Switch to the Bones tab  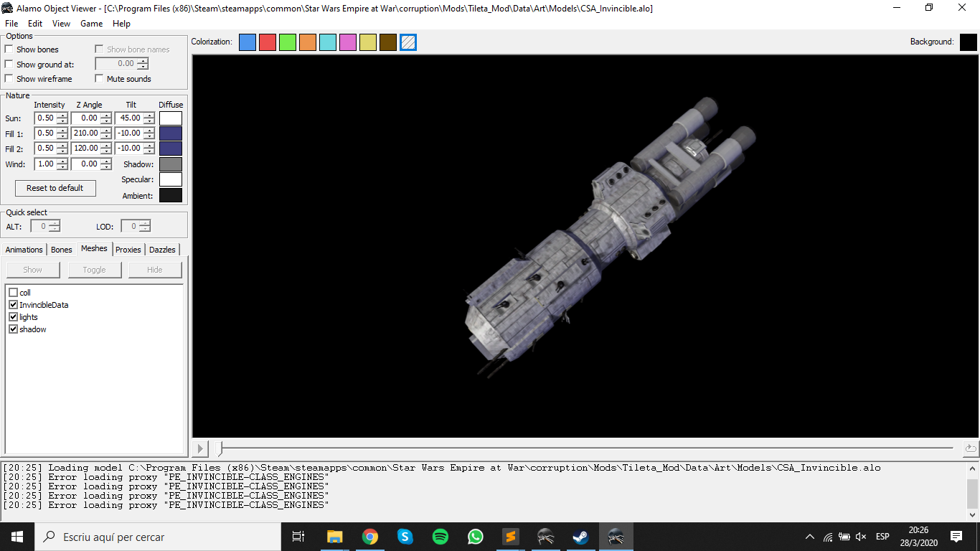(62, 250)
